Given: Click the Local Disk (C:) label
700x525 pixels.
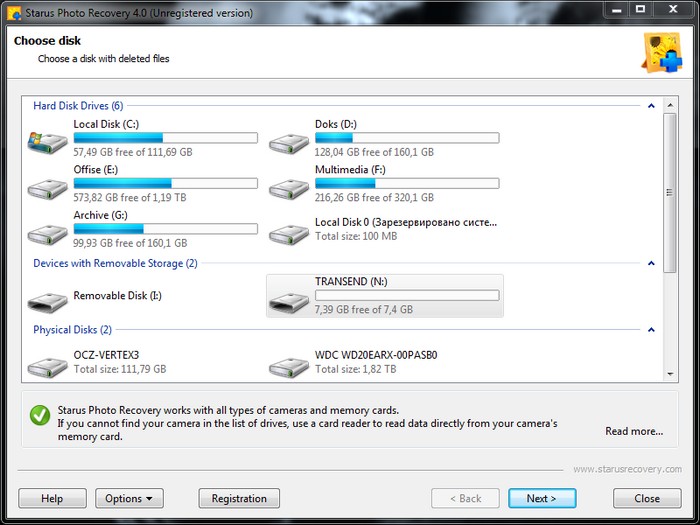Looking at the screenshot, I should pos(106,124).
